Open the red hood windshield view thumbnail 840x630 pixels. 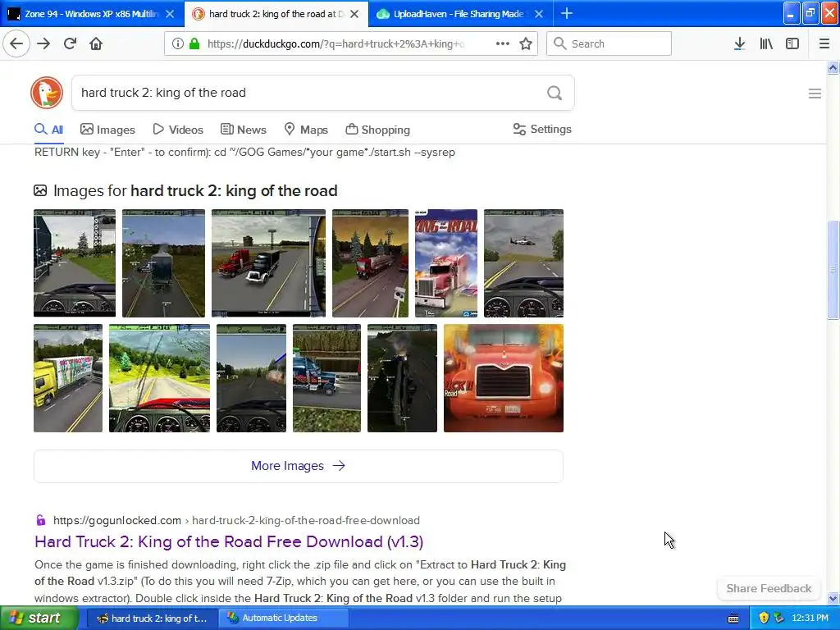click(x=160, y=378)
